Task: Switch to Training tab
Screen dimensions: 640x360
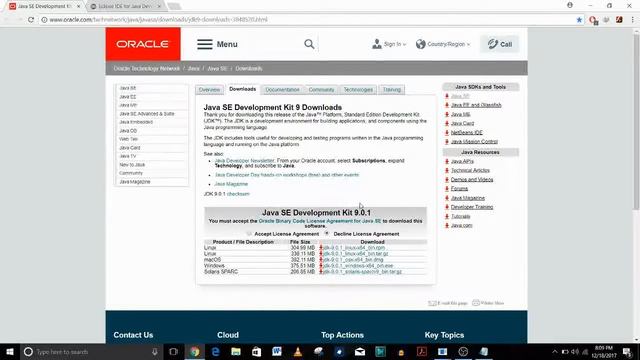Action: pyautogui.click(x=392, y=90)
